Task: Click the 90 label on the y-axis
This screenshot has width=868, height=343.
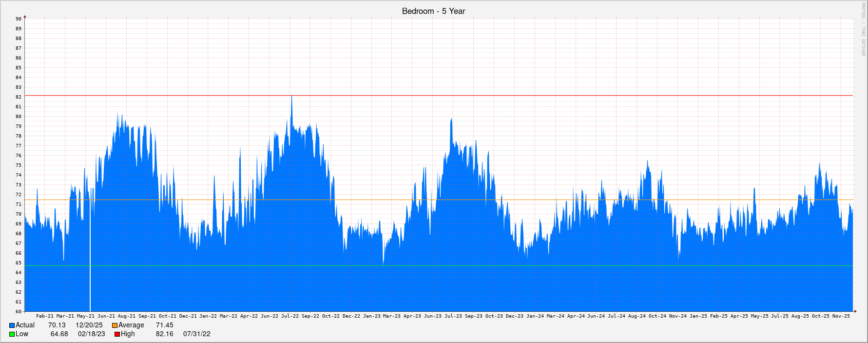Action: [x=19, y=19]
